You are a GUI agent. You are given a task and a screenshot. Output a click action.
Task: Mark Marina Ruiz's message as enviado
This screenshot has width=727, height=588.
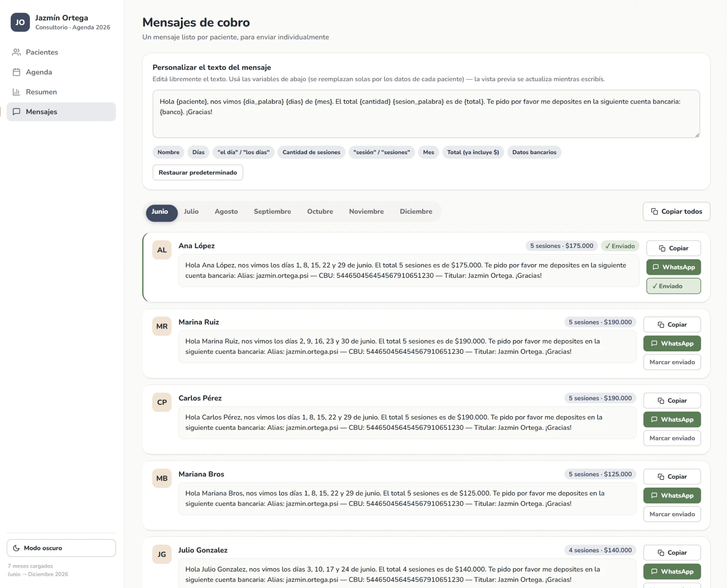coord(672,362)
